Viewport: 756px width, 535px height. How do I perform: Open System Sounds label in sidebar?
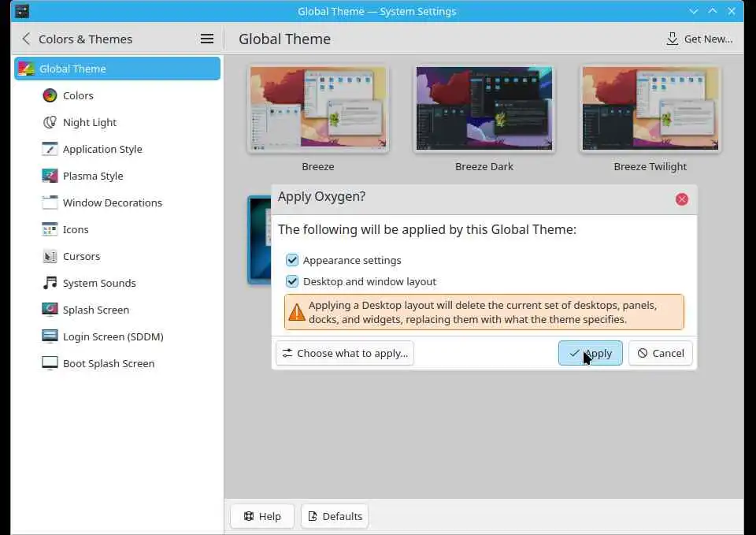[x=99, y=283]
